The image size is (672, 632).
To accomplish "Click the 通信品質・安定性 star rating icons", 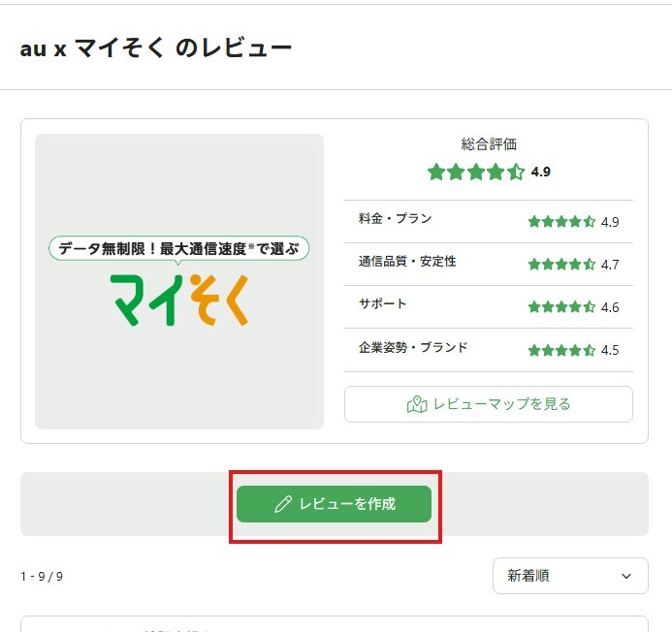I will point(561,265).
